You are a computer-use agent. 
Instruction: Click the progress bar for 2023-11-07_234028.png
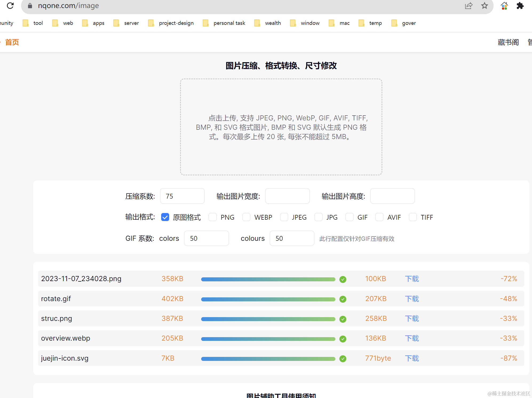click(x=268, y=279)
